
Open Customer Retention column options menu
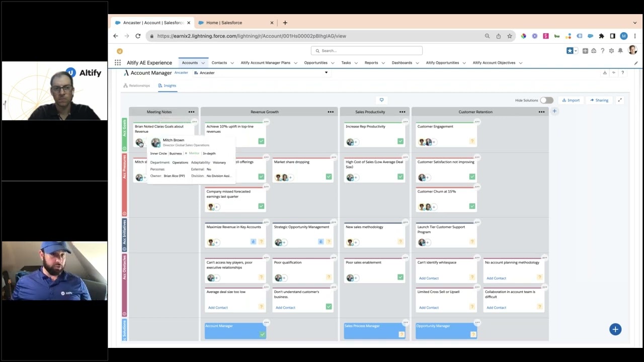pos(541,112)
